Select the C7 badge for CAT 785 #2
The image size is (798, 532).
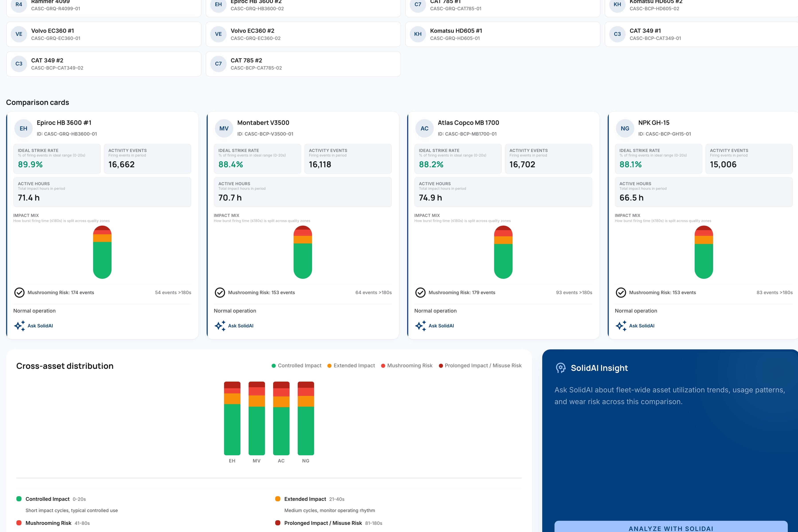[x=219, y=64]
